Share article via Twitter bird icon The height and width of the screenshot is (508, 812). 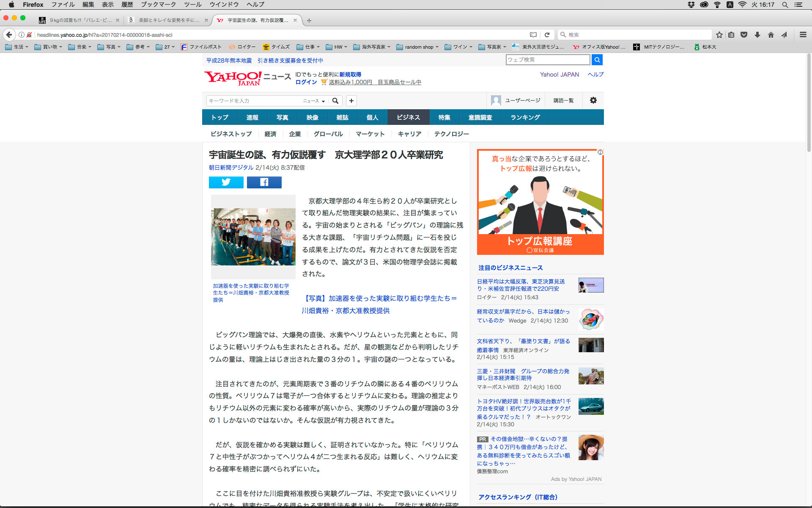pos(226,182)
